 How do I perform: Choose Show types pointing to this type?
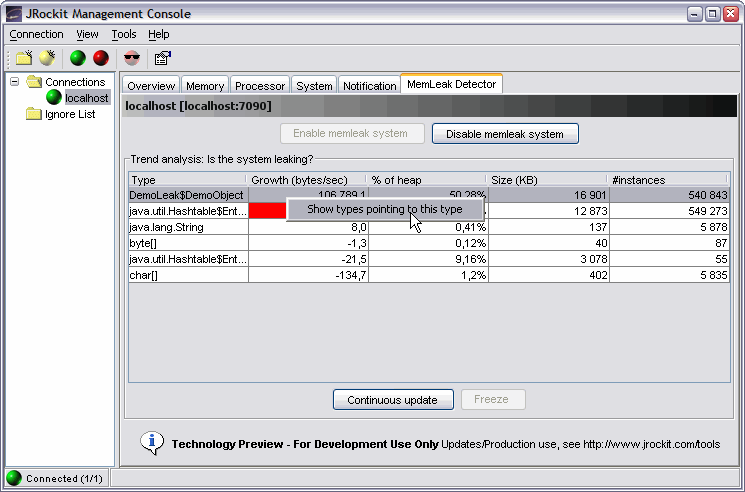pos(384,209)
